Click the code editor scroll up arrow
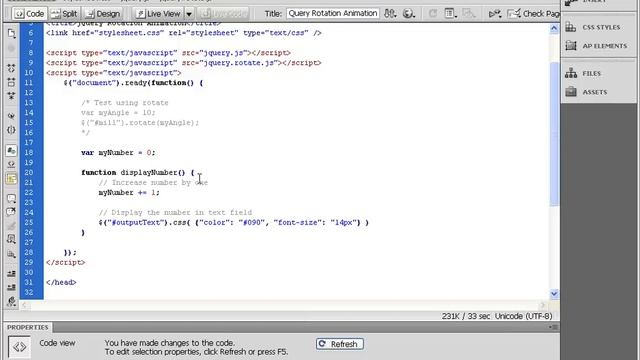640x360 pixels. (554, 28)
